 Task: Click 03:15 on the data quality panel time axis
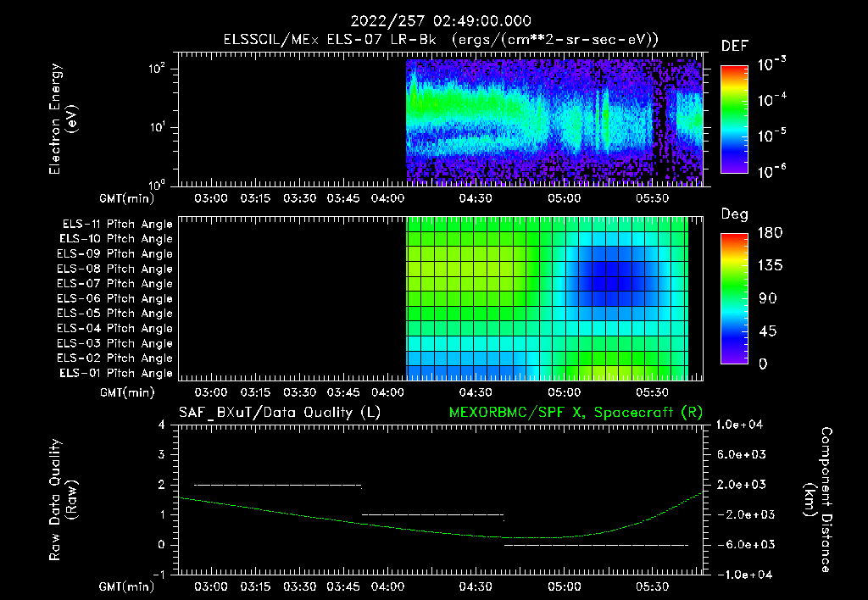255,586
